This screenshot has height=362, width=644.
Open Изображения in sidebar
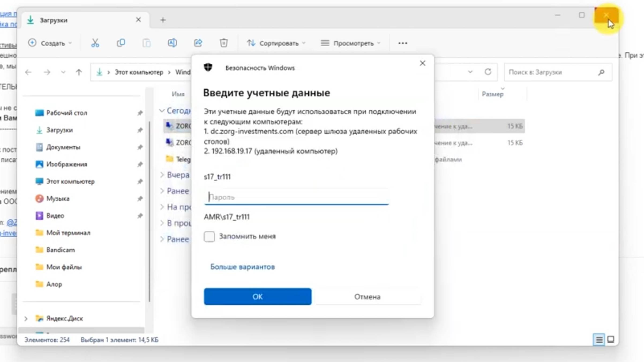pyautogui.click(x=67, y=164)
